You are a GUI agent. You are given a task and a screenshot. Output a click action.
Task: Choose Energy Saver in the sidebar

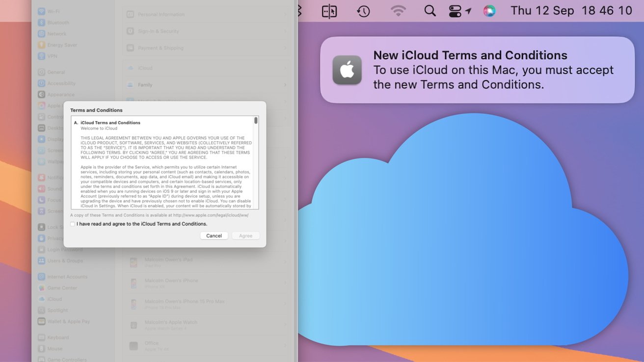tap(57, 45)
